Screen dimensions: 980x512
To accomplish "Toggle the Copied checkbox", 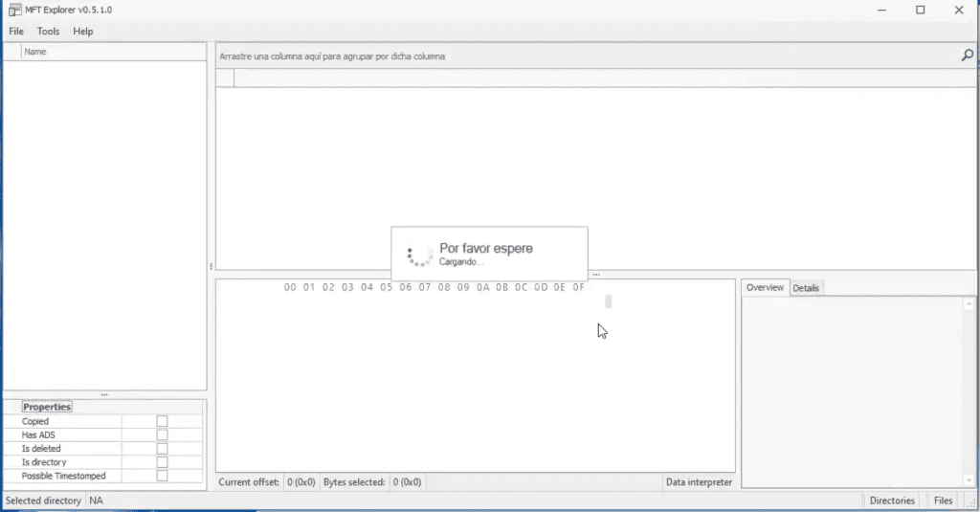I will tap(163, 421).
